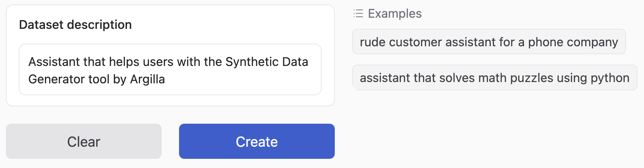Viewport: 644px width, 168px height.
Task: Click empty space after Argilla in the text box
Action: click(243, 79)
